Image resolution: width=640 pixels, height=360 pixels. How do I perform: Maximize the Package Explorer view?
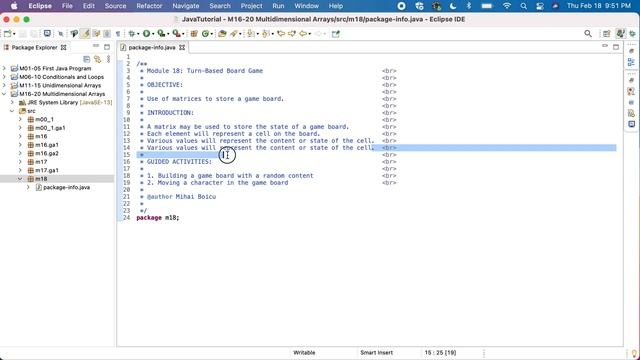coord(107,47)
